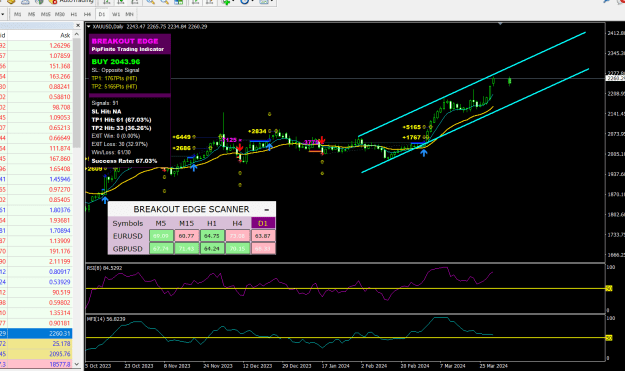Open EURUSD H1 cell showing 64.75

pyautogui.click(x=212, y=236)
